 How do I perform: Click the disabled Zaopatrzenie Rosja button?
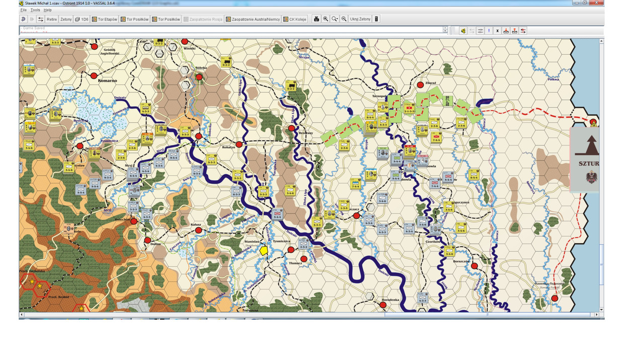(x=203, y=19)
